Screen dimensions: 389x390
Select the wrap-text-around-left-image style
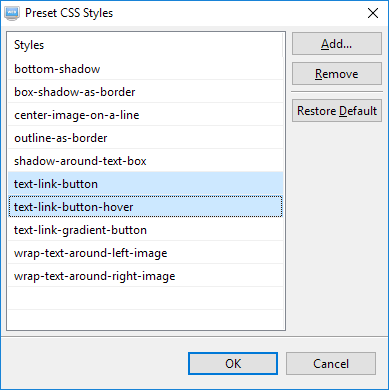(x=146, y=253)
